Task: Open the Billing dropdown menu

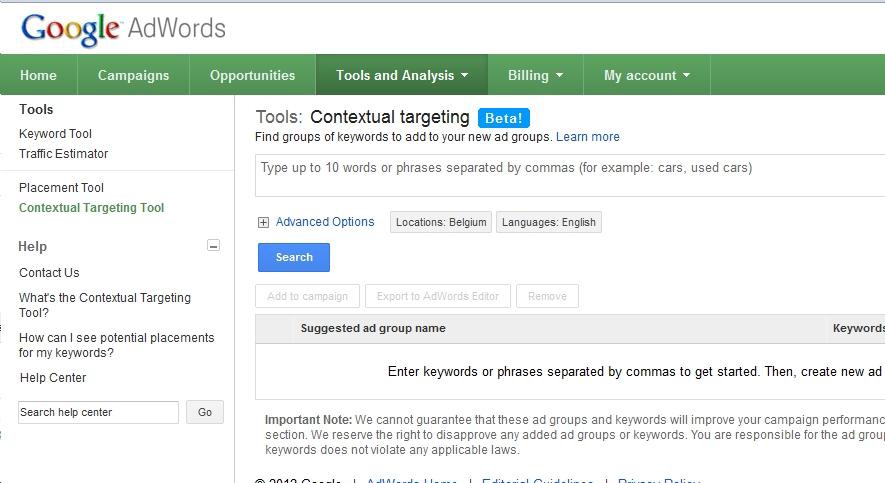Action: [x=535, y=75]
